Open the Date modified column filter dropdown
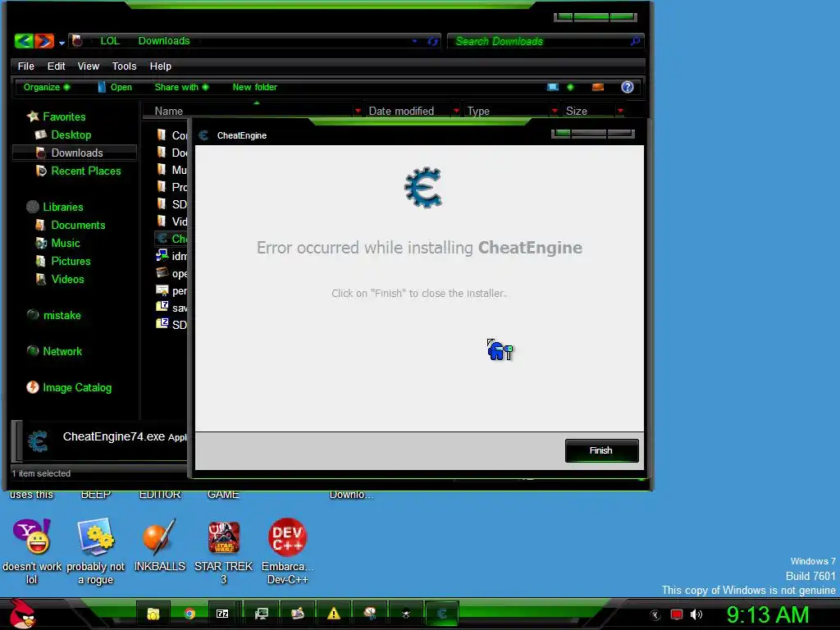Image resolution: width=840 pixels, height=630 pixels. (456, 111)
